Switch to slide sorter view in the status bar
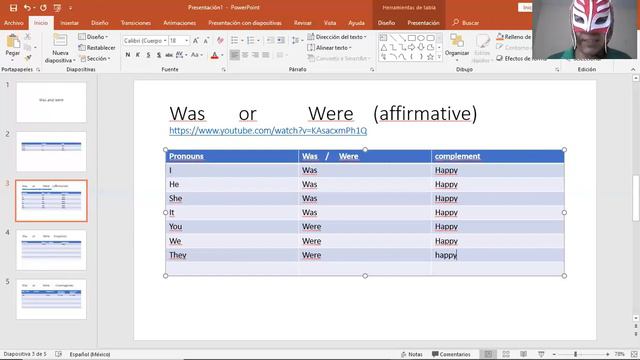The image size is (640, 360). [506, 354]
